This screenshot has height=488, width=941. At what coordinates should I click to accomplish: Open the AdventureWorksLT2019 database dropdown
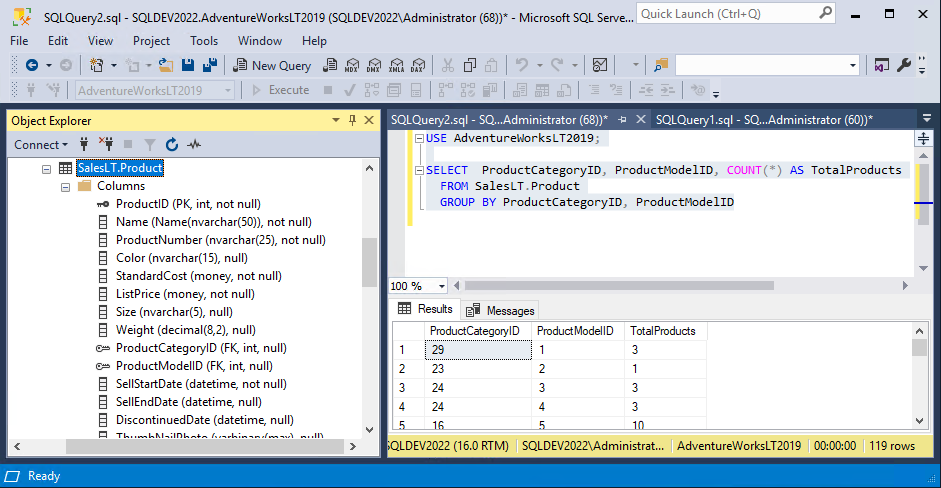(228, 91)
